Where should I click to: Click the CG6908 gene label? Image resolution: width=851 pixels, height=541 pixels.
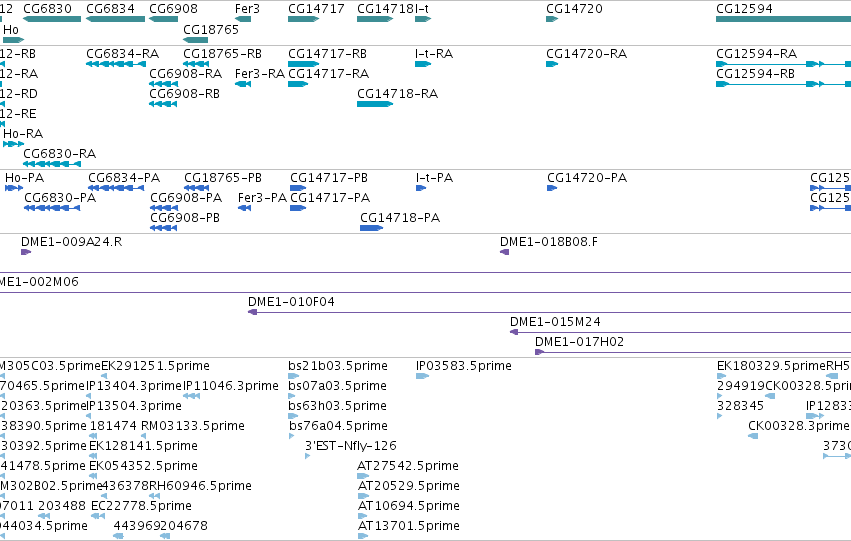pos(173,9)
